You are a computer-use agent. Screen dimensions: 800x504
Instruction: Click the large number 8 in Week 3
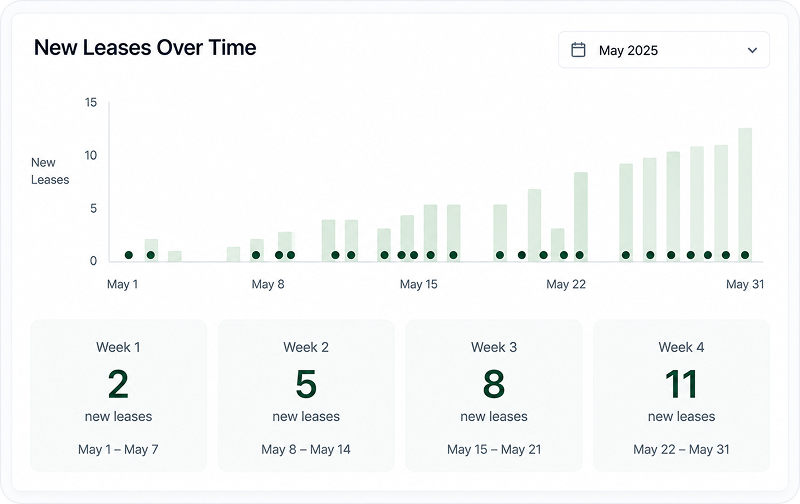[494, 384]
